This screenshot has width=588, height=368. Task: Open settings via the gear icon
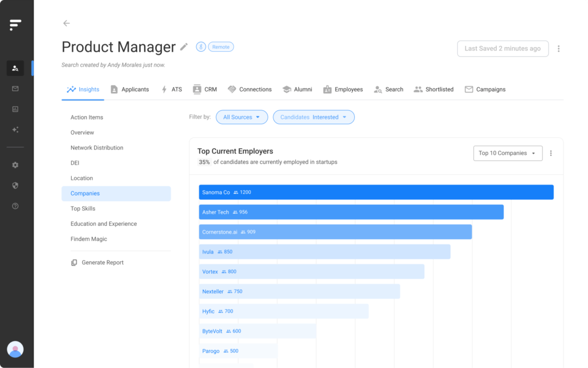[x=15, y=164]
